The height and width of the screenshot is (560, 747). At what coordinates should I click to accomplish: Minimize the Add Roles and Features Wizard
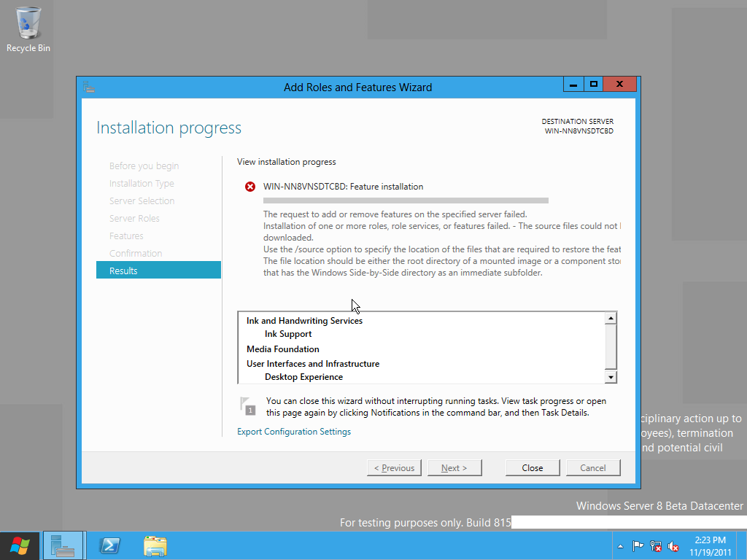[x=573, y=85]
